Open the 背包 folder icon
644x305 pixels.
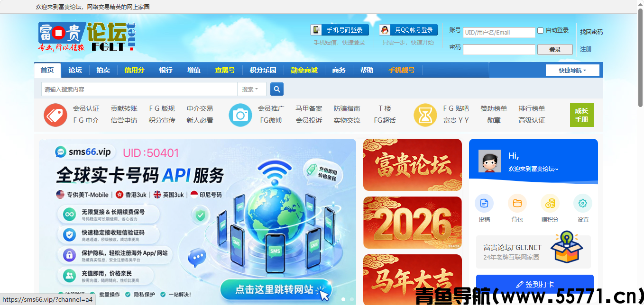coord(517,203)
